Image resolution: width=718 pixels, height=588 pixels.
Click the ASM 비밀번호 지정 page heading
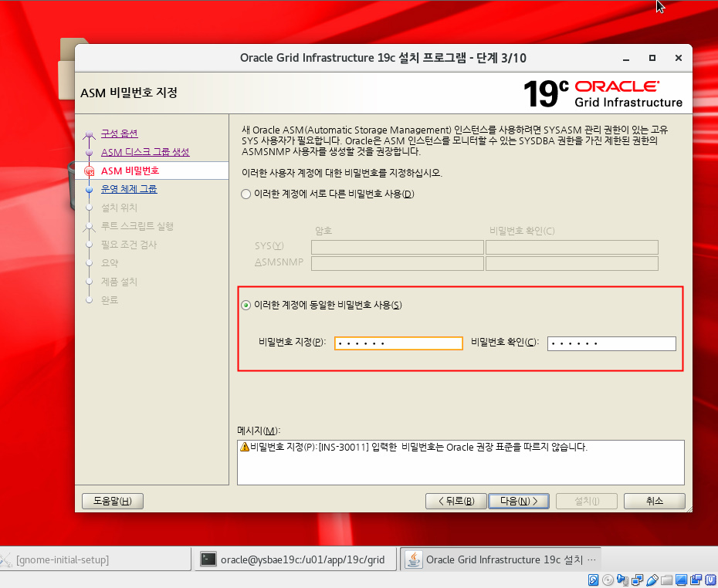click(x=129, y=93)
